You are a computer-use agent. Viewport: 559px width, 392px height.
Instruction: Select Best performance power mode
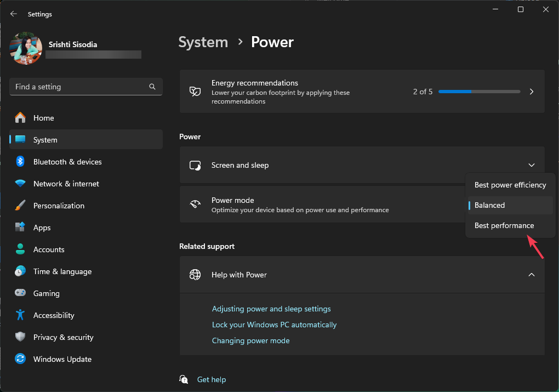[504, 225]
